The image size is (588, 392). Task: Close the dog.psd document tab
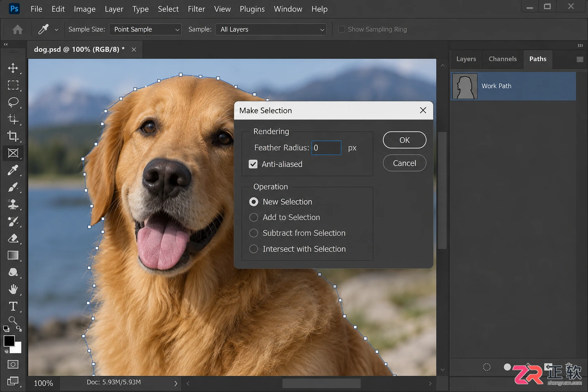tap(134, 49)
